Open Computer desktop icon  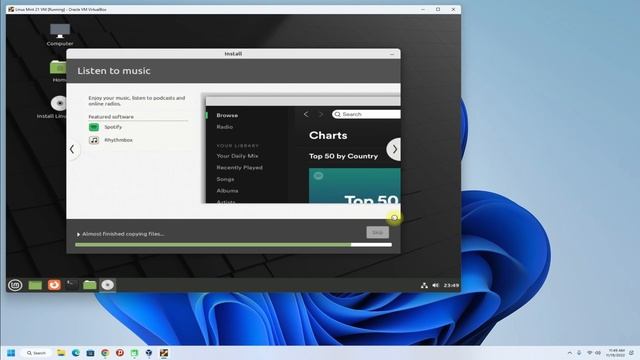pyautogui.click(x=60, y=34)
